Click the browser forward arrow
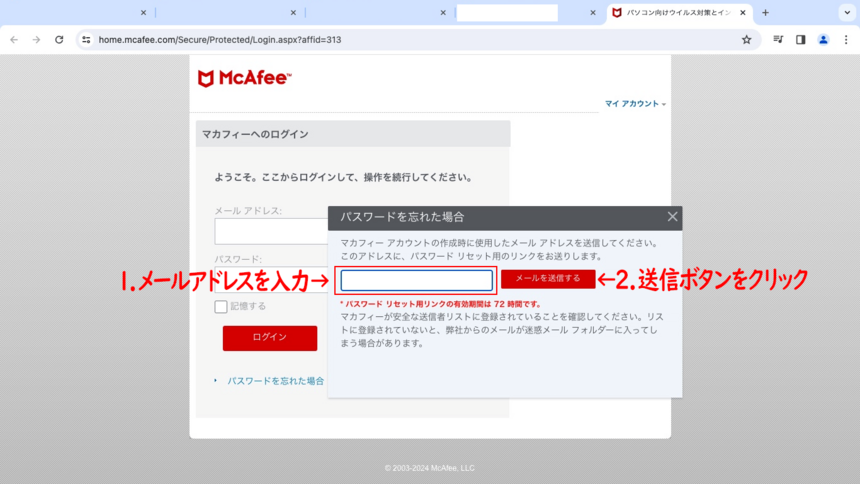This screenshot has height=484, width=860. pyautogui.click(x=36, y=40)
